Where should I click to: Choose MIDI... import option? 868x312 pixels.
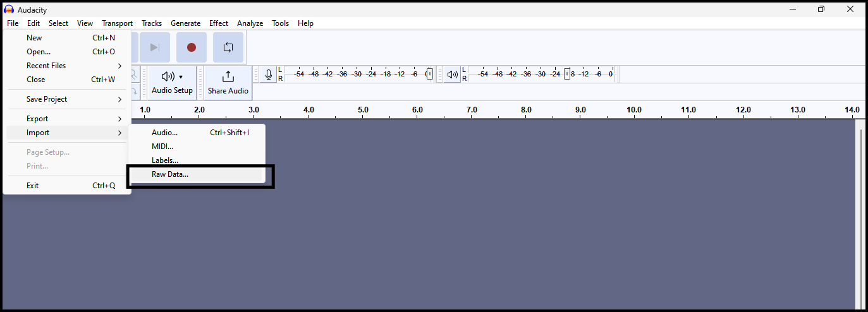197,147
